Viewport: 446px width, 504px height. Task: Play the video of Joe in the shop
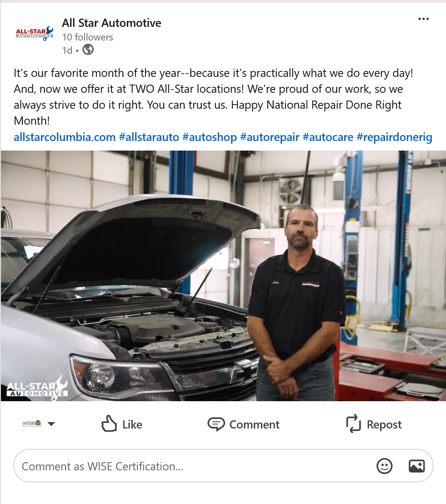(223, 276)
